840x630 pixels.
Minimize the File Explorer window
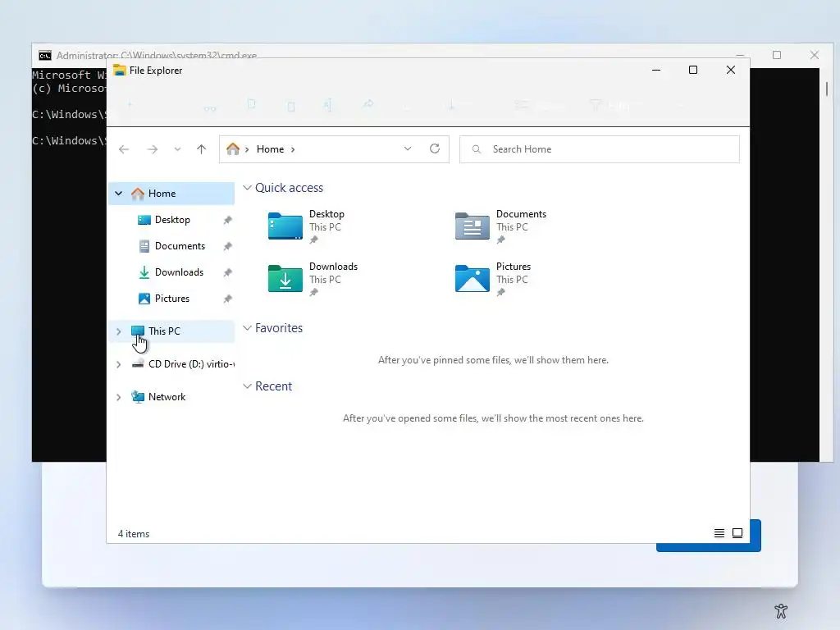pos(655,71)
